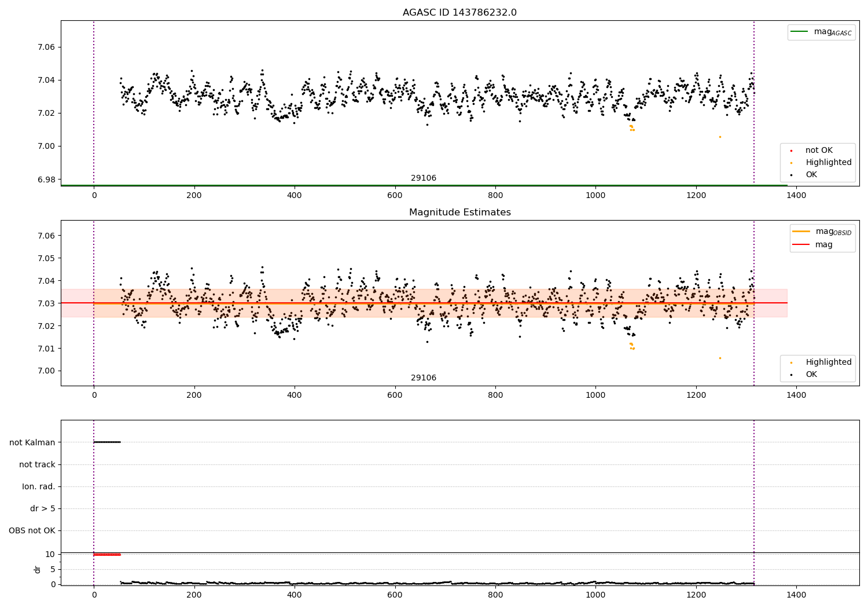The height and width of the screenshot is (608, 868).
Task: Click 'OK' in the Magnitude Estimates legend
Action: pos(811,375)
